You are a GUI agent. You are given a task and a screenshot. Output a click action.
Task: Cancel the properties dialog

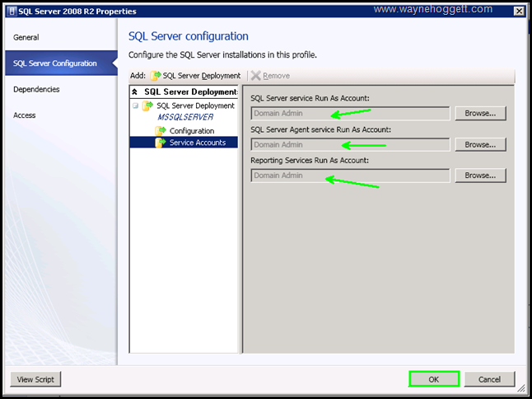[489, 379]
